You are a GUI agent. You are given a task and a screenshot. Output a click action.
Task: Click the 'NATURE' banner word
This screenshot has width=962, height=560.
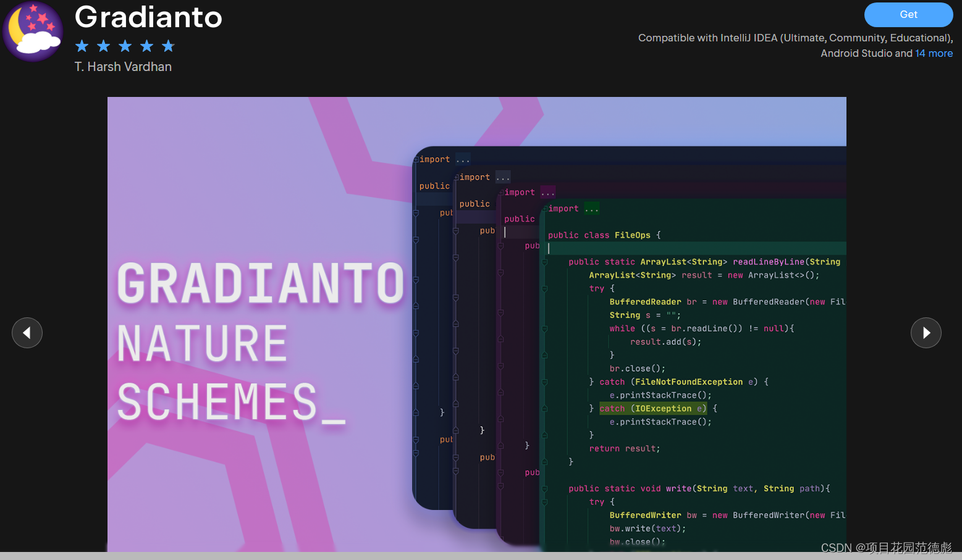(203, 344)
